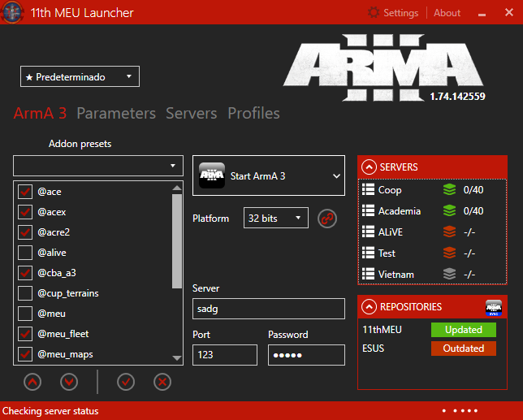Select the Vietnam server name
This screenshot has width=523, height=420.
(396, 275)
